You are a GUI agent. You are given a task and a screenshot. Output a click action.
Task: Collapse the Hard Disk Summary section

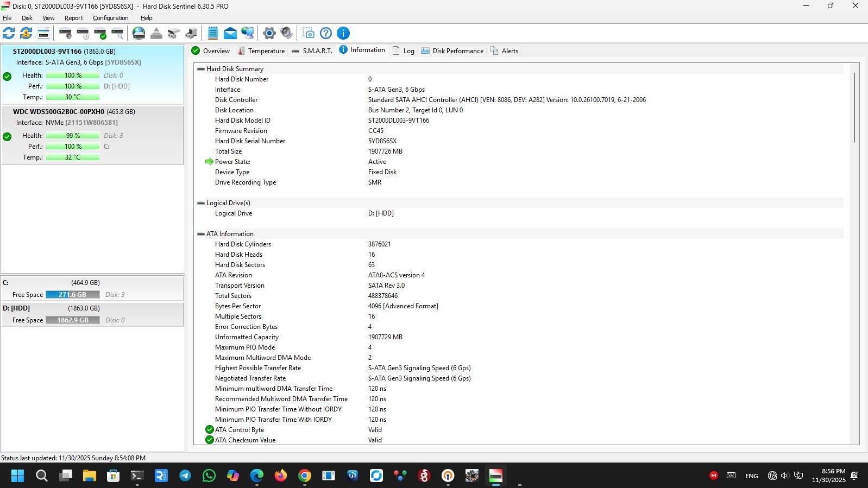(x=201, y=69)
